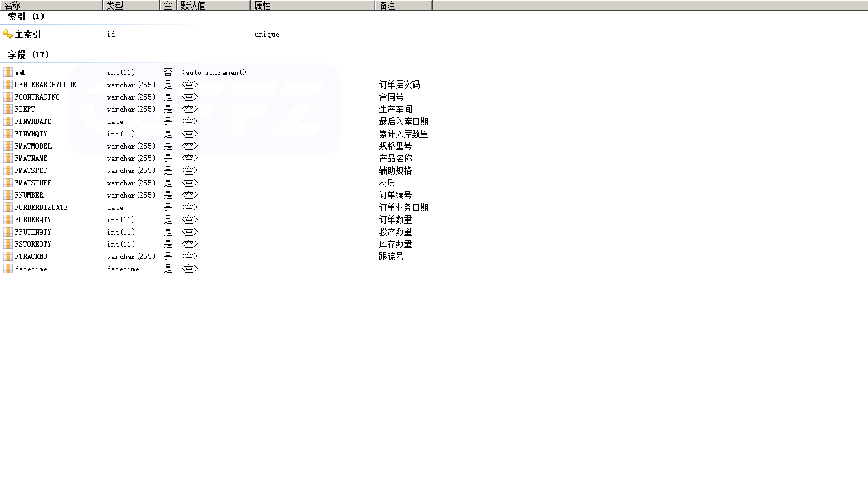
Task: Click the field icon beside FMATNAME
Action: [x=8, y=158]
